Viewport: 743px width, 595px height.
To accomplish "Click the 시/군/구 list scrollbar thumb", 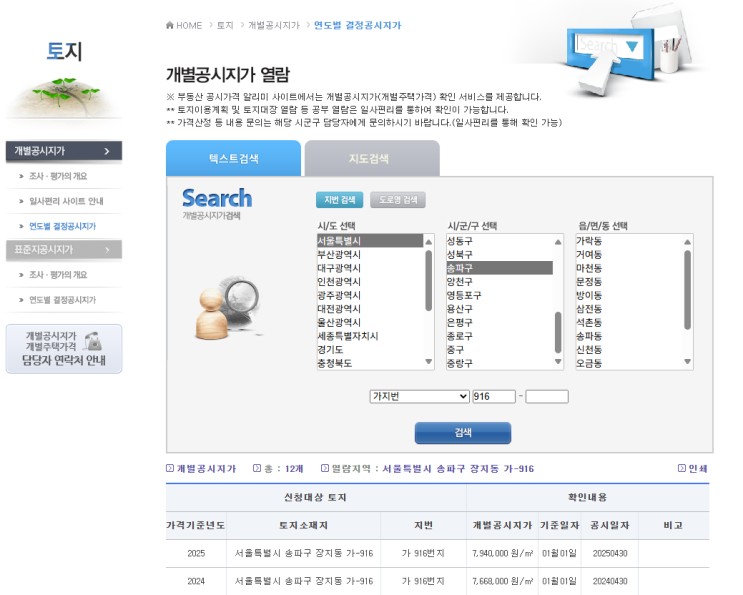I will (x=558, y=333).
